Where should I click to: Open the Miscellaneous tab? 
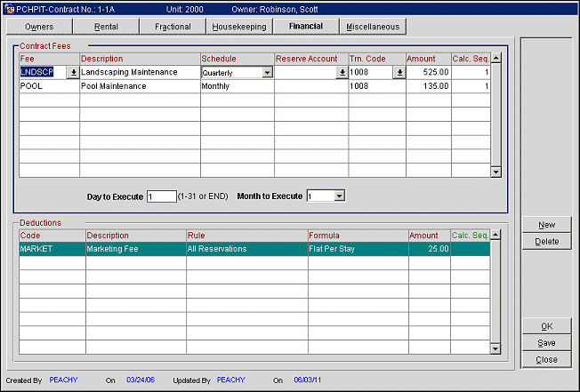click(x=373, y=27)
